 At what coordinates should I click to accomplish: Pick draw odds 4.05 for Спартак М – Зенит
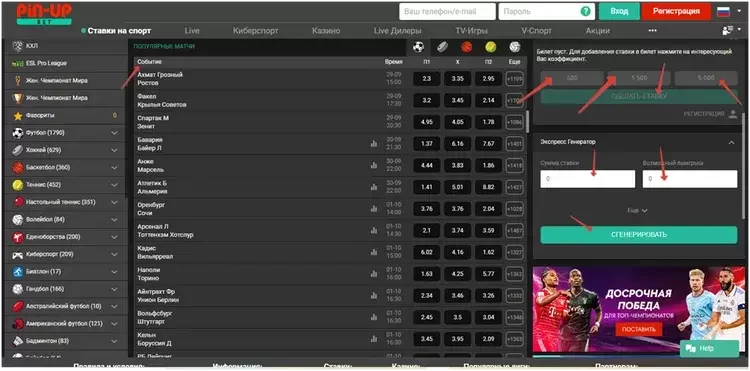[457, 122]
